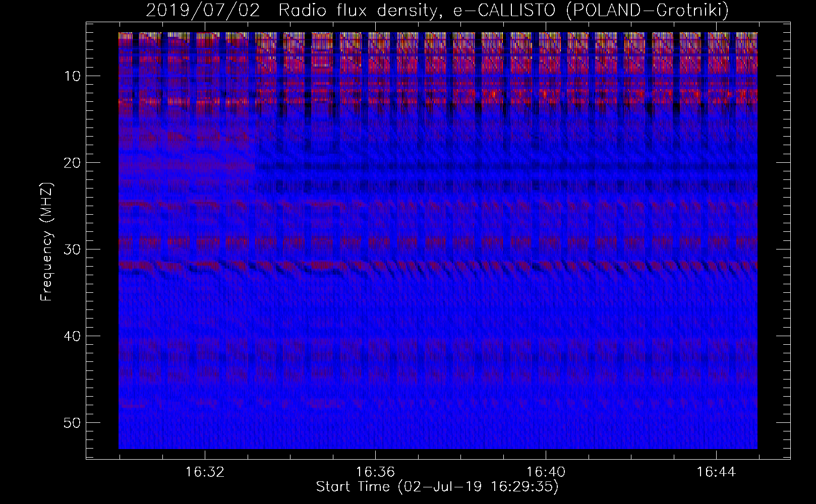Click the 20 MHz frequency tick label
The image size is (816, 504).
73,163
